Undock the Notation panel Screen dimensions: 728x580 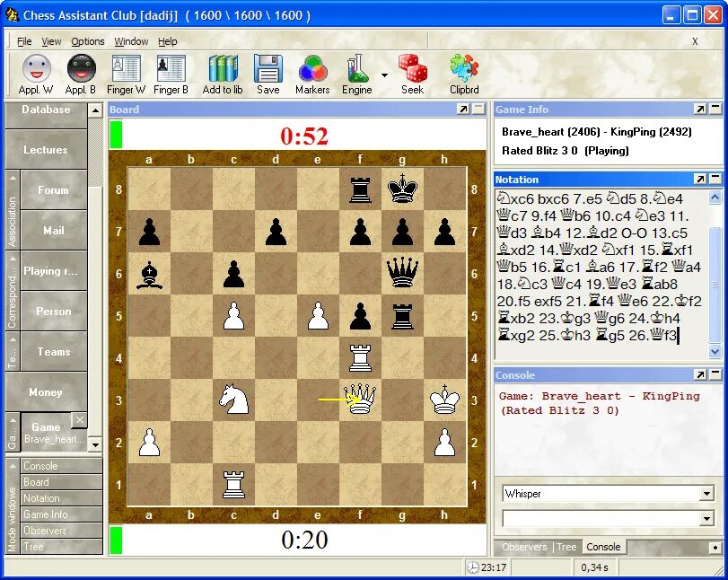(700, 179)
